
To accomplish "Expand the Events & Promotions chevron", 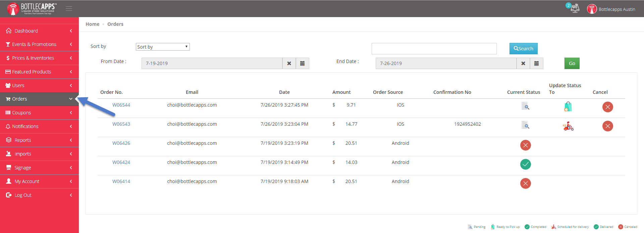I will coord(71,44).
